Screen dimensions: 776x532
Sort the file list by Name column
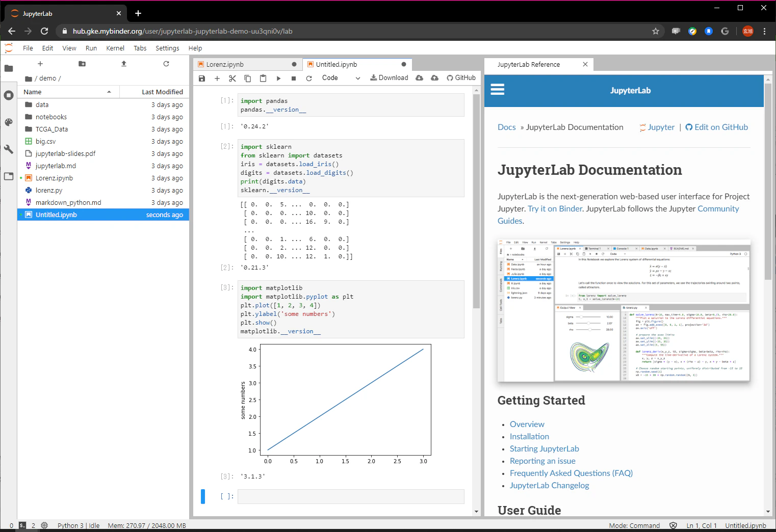click(68, 92)
